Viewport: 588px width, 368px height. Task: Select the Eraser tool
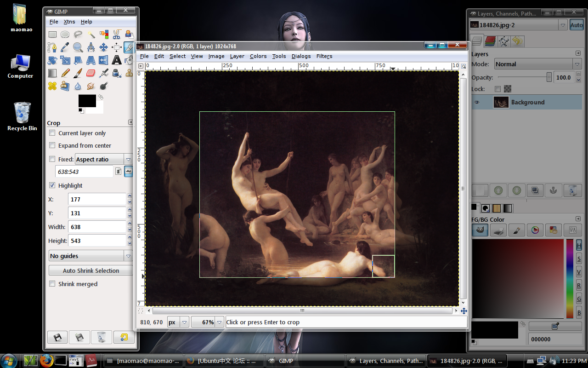(91, 73)
